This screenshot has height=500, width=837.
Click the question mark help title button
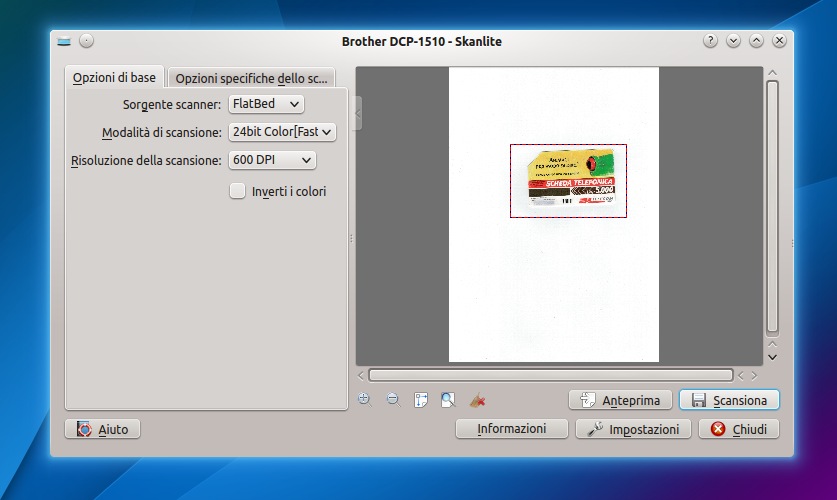tap(710, 41)
